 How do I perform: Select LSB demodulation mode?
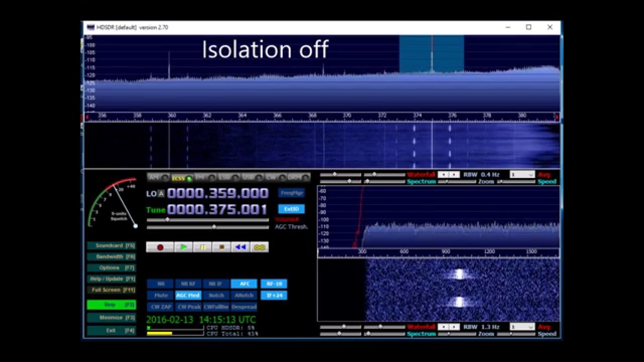point(228,177)
